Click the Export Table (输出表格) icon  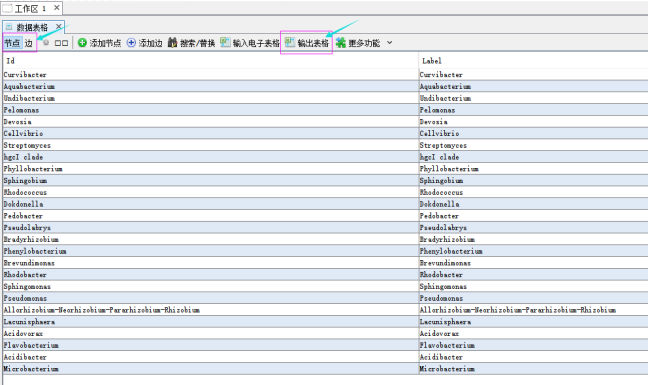tap(290, 42)
